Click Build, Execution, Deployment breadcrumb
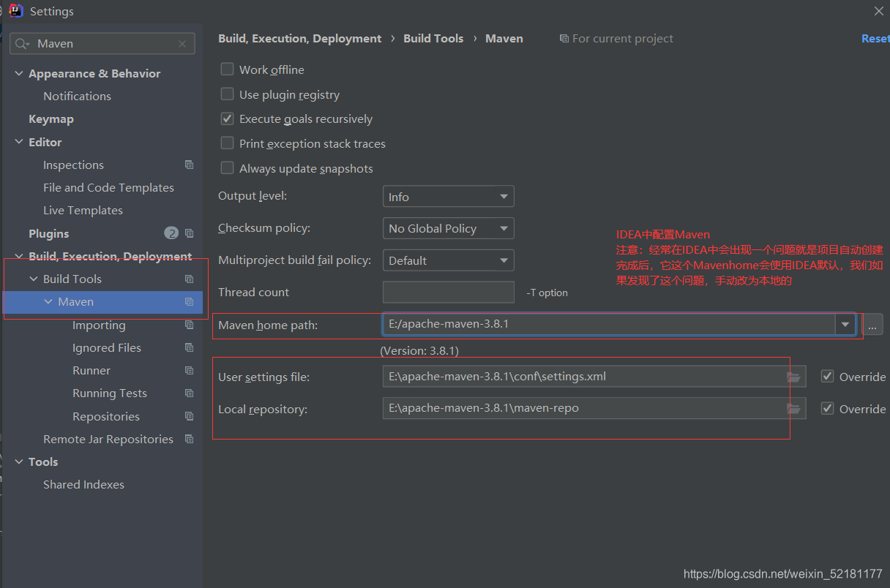Image resolution: width=890 pixels, height=588 pixels. tap(300, 39)
